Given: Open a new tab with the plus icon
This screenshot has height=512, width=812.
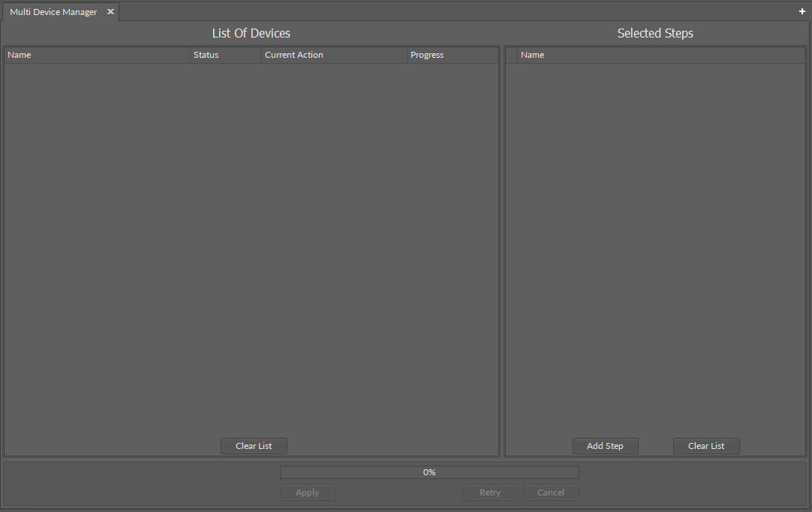Looking at the screenshot, I should point(801,11).
